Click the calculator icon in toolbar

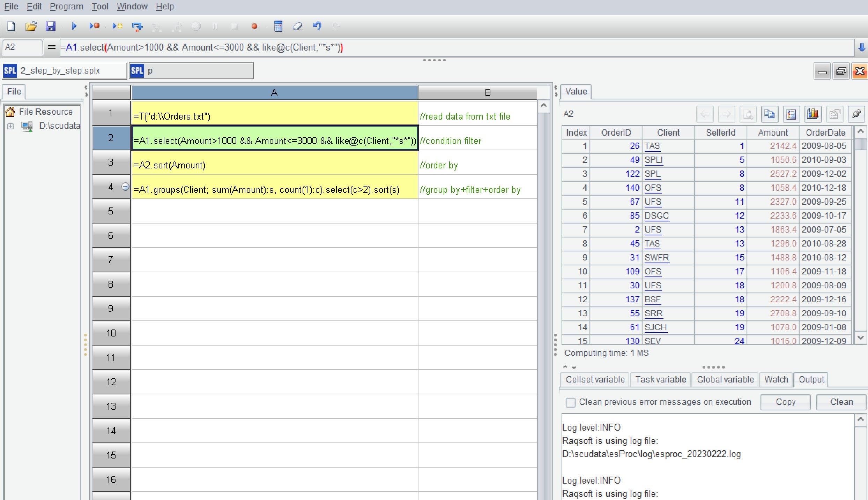click(x=278, y=26)
